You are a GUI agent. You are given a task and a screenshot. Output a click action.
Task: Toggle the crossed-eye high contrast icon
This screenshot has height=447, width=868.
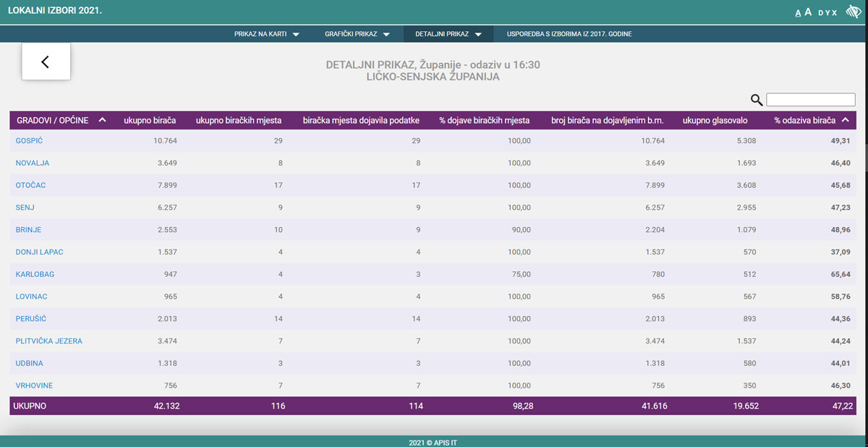(853, 12)
